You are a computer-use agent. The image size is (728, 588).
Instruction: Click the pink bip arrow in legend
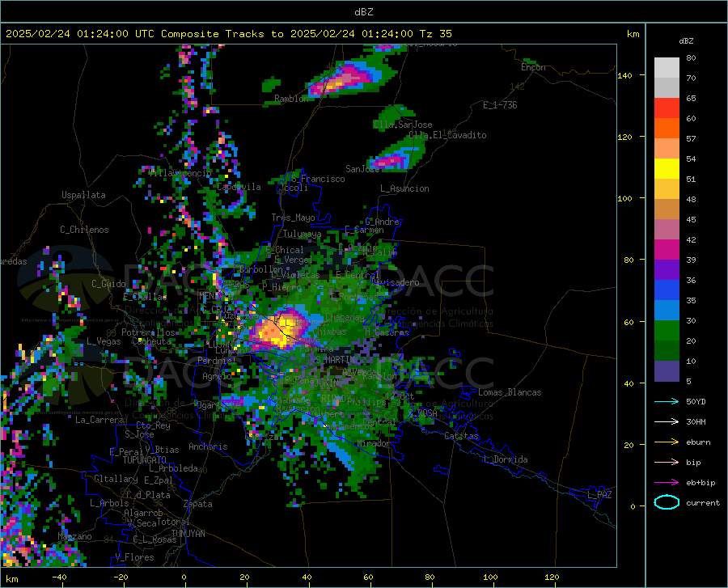pyautogui.click(x=667, y=463)
